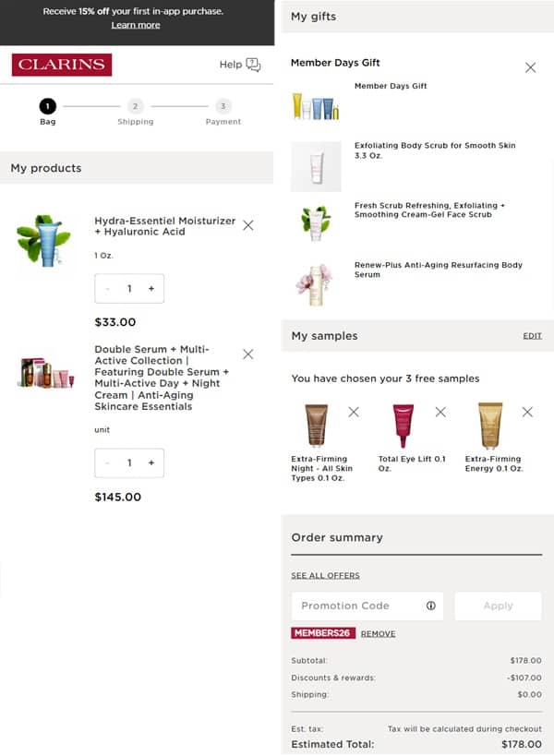Open the Help chat icon
This screenshot has width=554, height=756.
[253, 65]
